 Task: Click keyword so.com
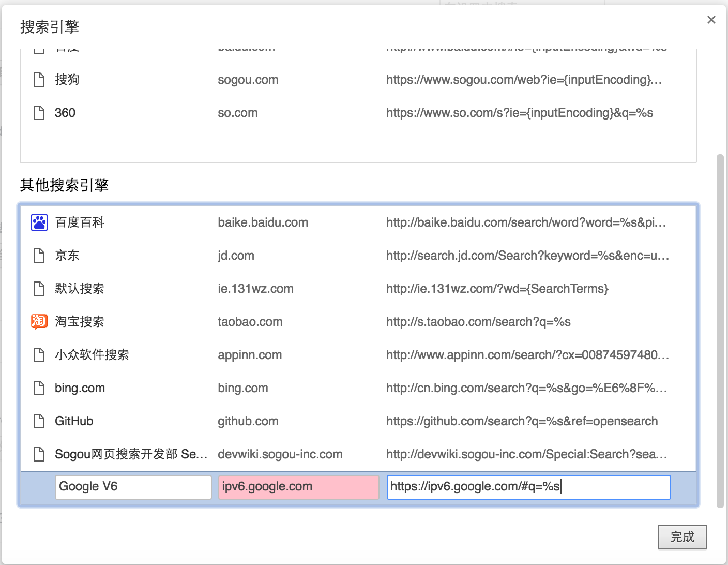pos(238,113)
